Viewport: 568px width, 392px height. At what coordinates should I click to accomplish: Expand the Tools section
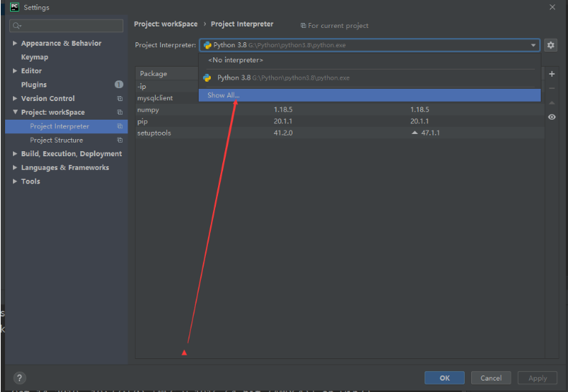coord(15,181)
